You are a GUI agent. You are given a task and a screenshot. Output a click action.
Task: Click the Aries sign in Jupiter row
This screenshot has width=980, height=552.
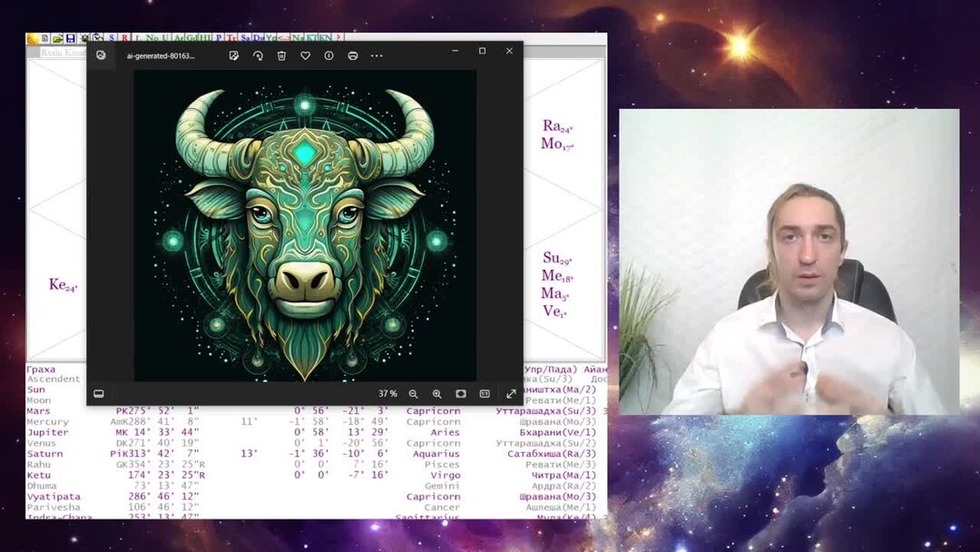(445, 432)
